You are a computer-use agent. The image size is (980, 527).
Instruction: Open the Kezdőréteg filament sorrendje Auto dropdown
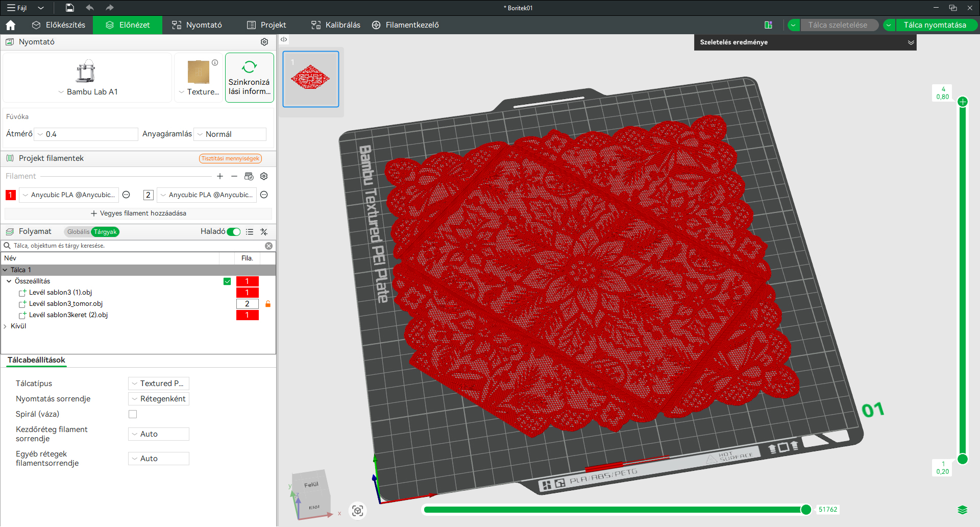pos(159,434)
